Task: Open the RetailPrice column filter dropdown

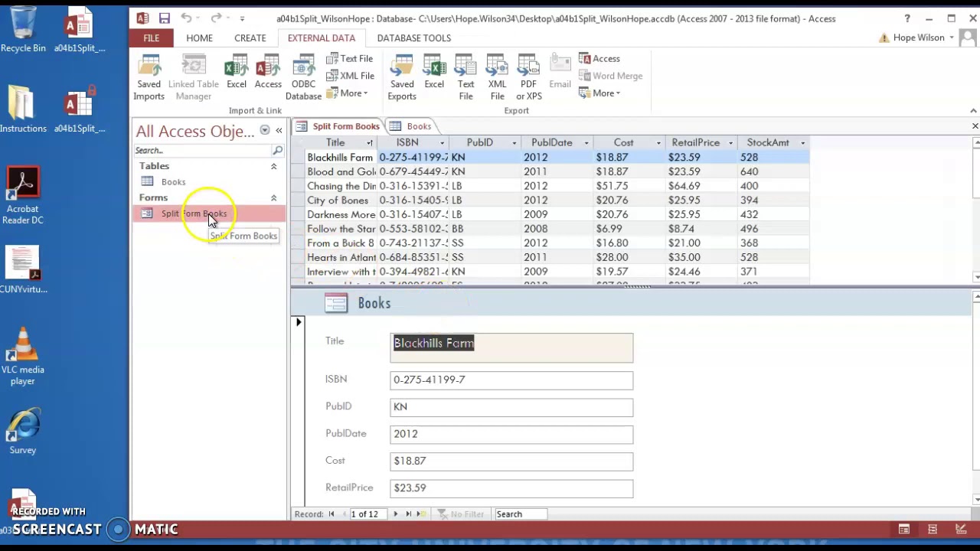Action: click(x=730, y=143)
